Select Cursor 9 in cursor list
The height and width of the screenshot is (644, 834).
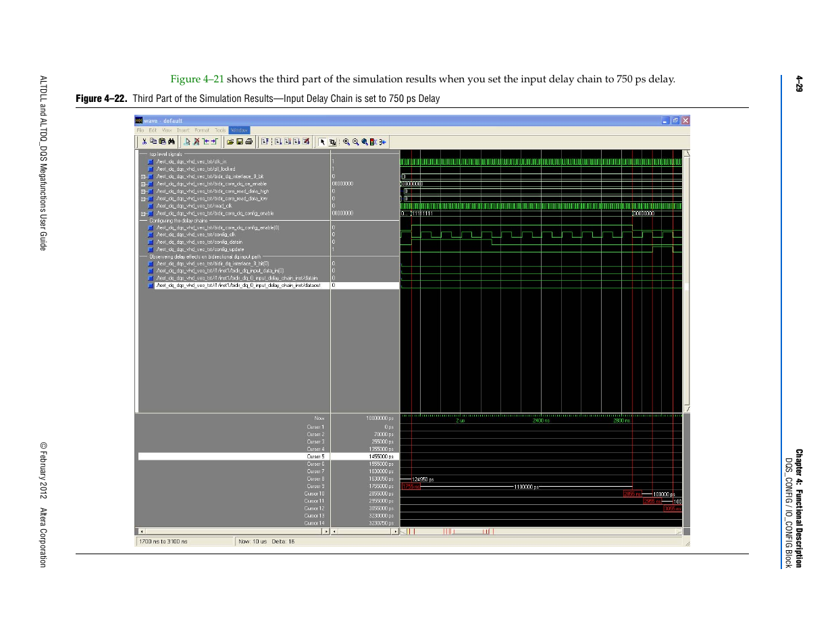click(x=315, y=486)
